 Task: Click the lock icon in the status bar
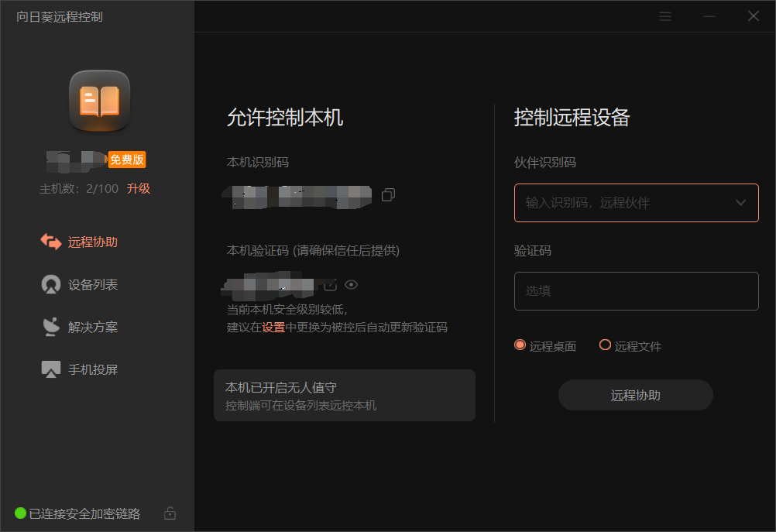pyautogui.click(x=170, y=513)
